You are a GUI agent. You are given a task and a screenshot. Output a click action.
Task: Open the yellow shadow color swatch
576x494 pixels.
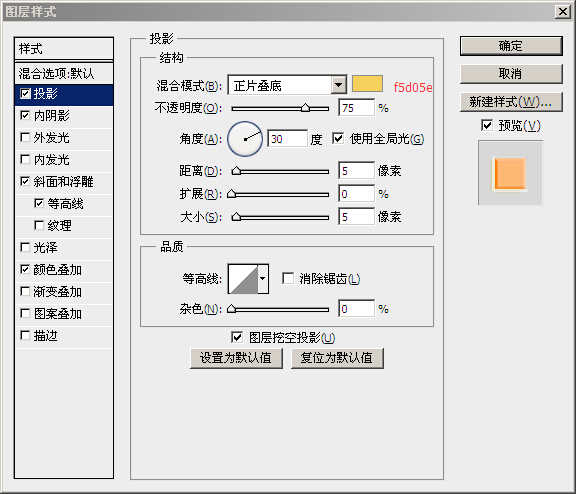[367, 84]
